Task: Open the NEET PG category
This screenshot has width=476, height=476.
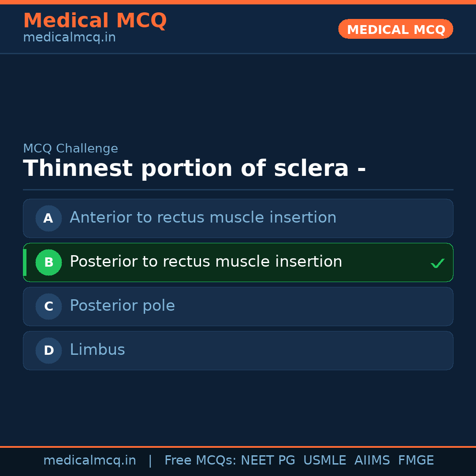Action: click(x=268, y=460)
